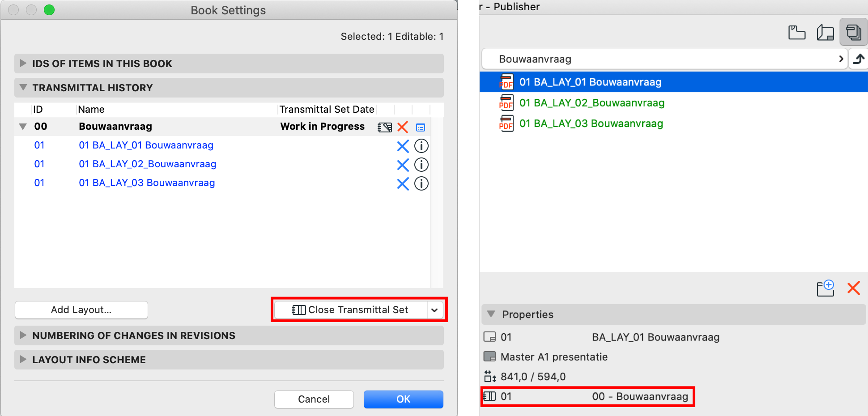Screen dimensions: 868x416
Task: Remove 01 BA_LAY_02_Bouwaanvraag from transmittal
Action: [403, 165]
